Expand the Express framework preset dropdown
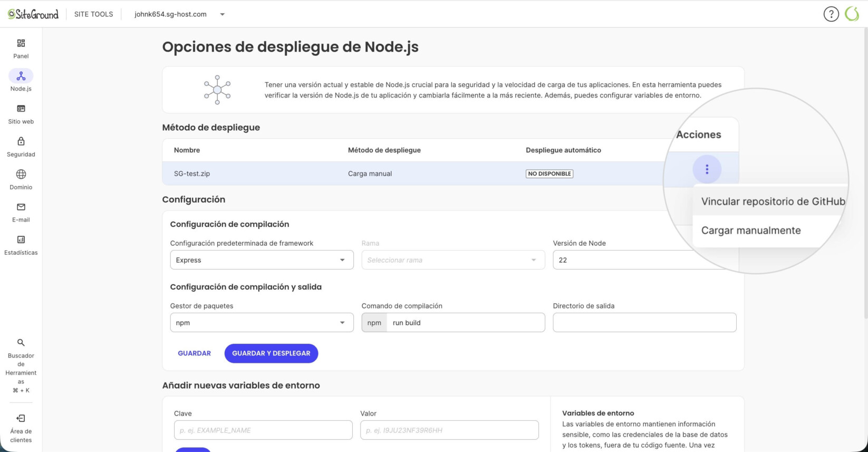The height and width of the screenshot is (452, 868). click(x=262, y=260)
